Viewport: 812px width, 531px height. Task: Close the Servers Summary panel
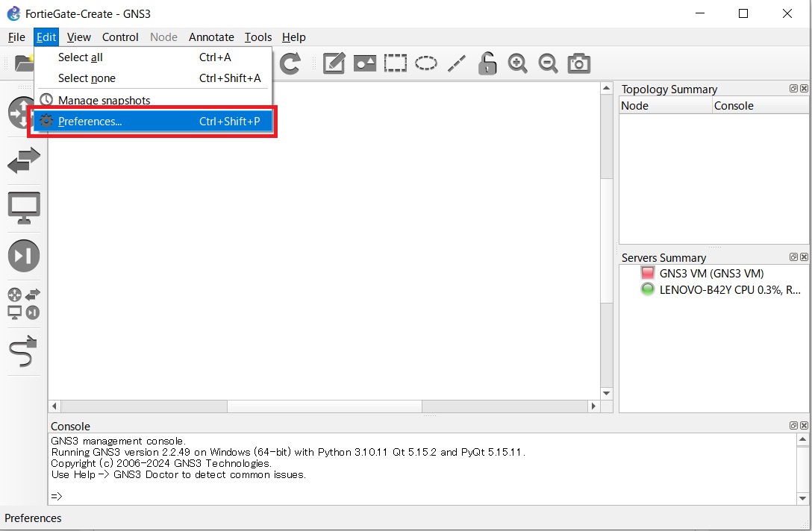pos(804,257)
